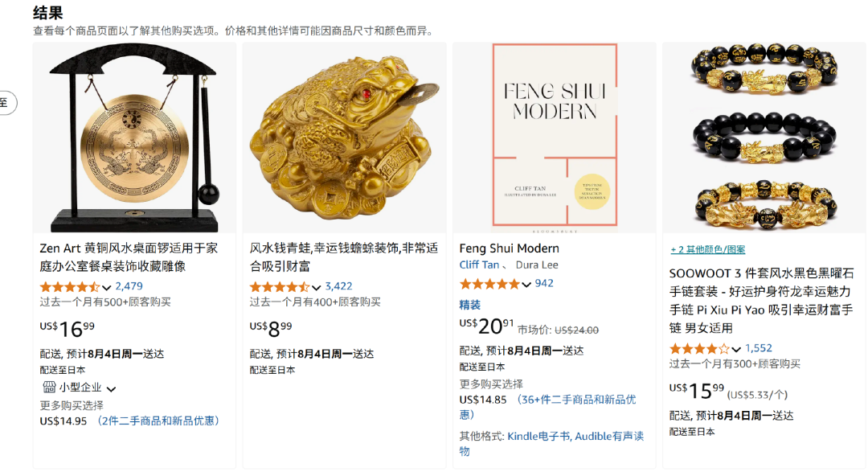Expand rating breakdown chevron for Zen Art gong
This screenshot has width=868, height=472.
106,288
